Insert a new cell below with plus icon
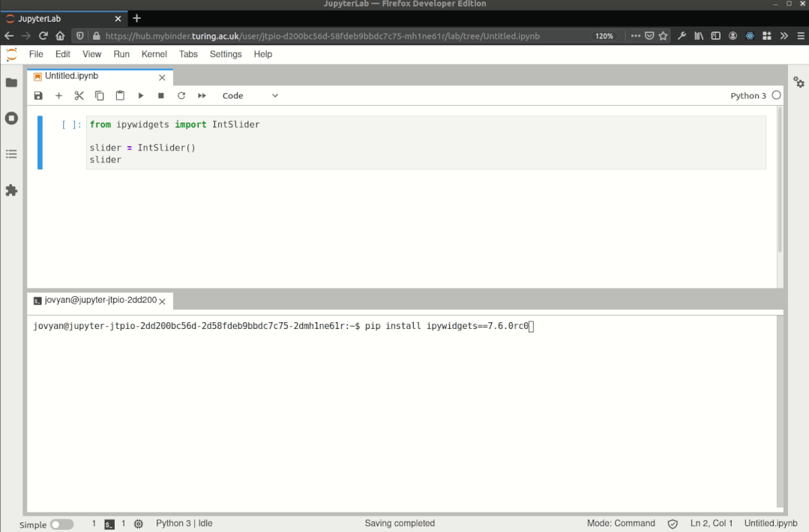 (x=58, y=96)
